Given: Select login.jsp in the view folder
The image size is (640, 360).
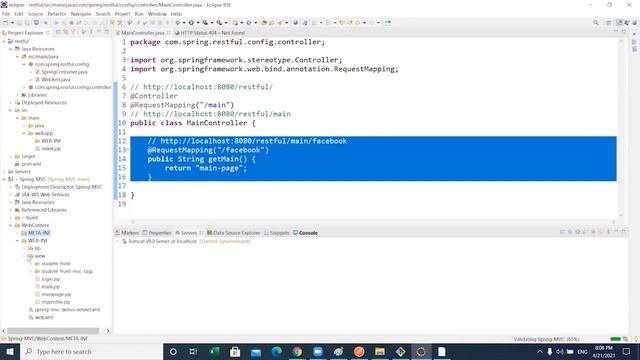Looking at the screenshot, I should tap(51, 279).
